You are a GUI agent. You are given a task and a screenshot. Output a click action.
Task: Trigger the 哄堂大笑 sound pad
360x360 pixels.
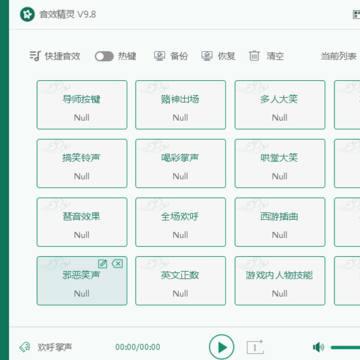pos(280,163)
